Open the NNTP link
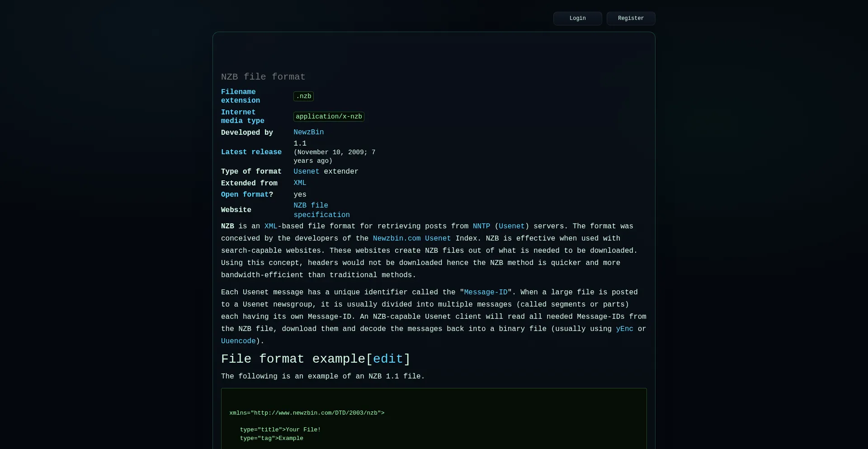The height and width of the screenshot is (449, 868). 481,227
